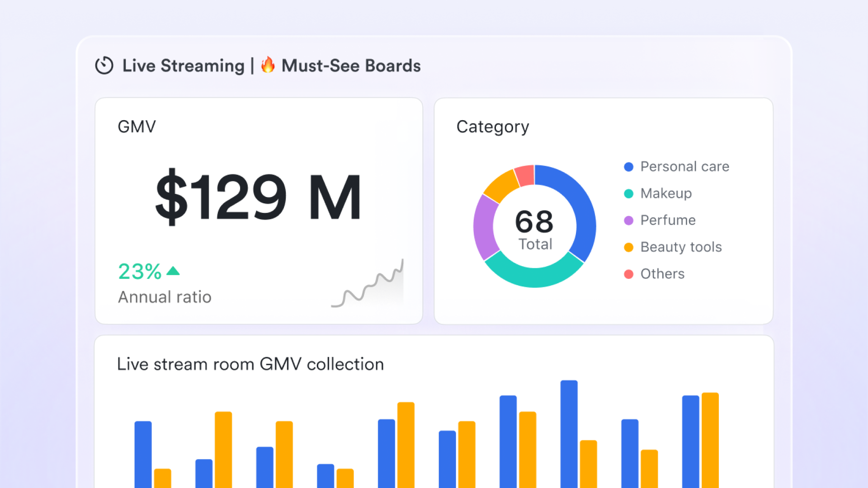868x488 pixels.
Task: Click the "Must-See Boards" header text
Action: pos(351,66)
